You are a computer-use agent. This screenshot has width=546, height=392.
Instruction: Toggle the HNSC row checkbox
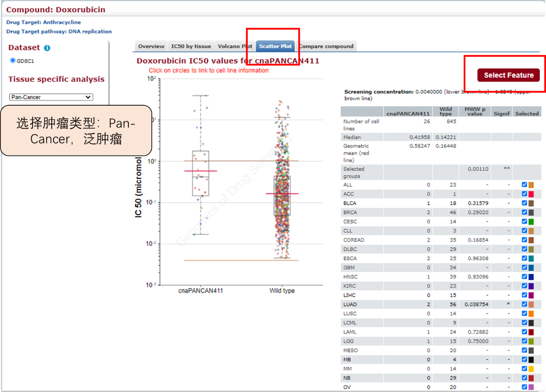coord(524,277)
